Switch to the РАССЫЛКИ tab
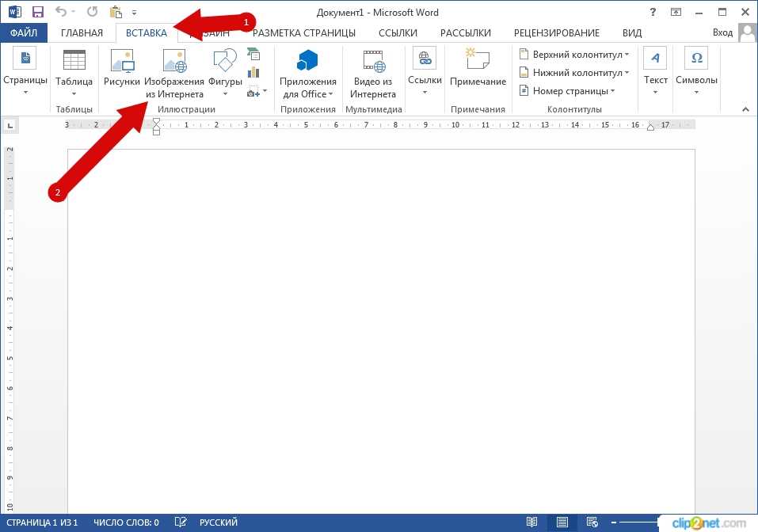 click(466, 33)
